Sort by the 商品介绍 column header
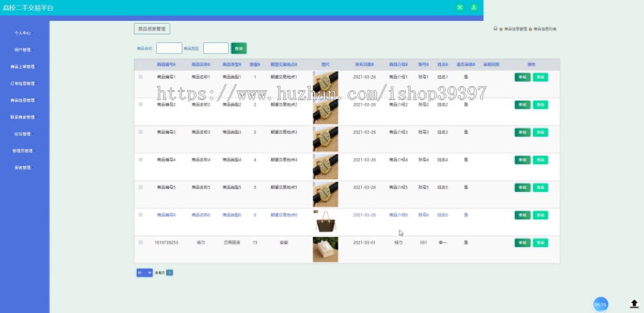Viewport: 644px width, 313px height. point(399,64)
